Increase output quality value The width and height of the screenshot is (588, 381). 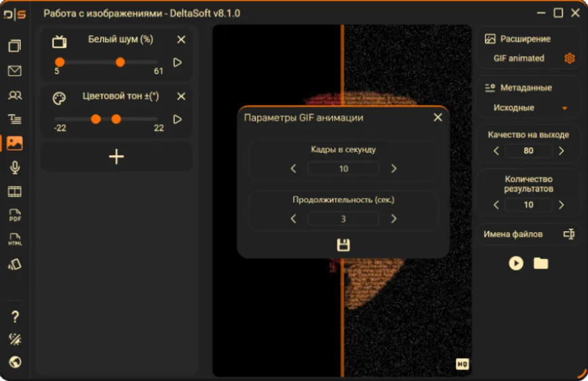[x=561, y=151]
